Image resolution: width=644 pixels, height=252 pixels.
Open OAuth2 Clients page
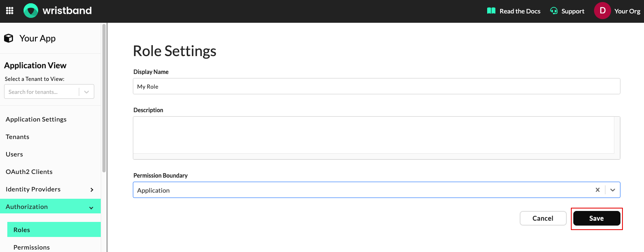click(29, 172)
